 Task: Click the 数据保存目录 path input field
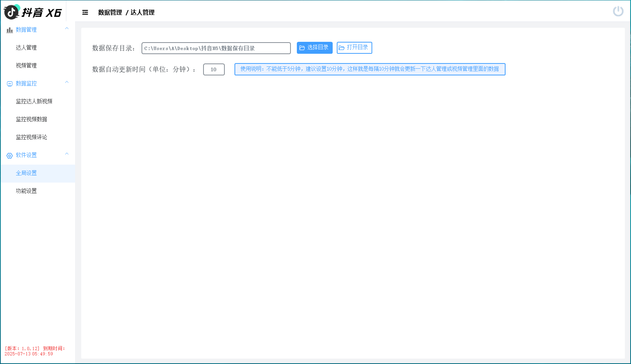point(216,48)
